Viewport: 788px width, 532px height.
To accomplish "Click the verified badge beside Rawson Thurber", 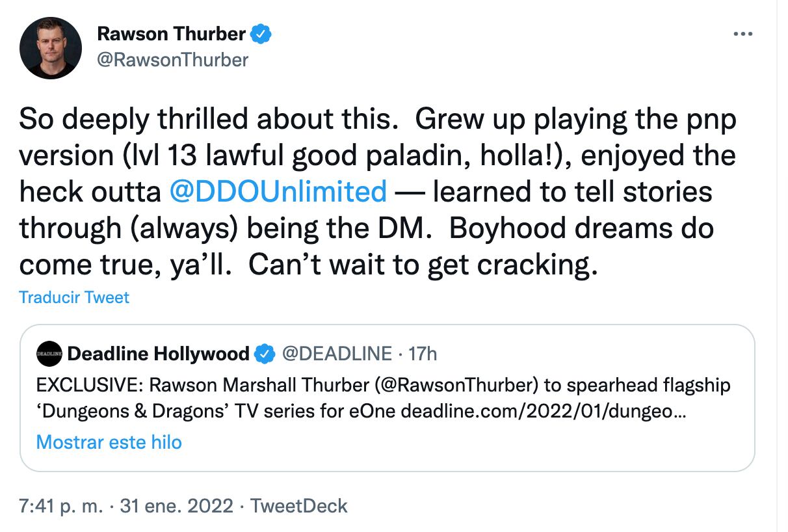I will pyautogui.click(x=261, y=33).
